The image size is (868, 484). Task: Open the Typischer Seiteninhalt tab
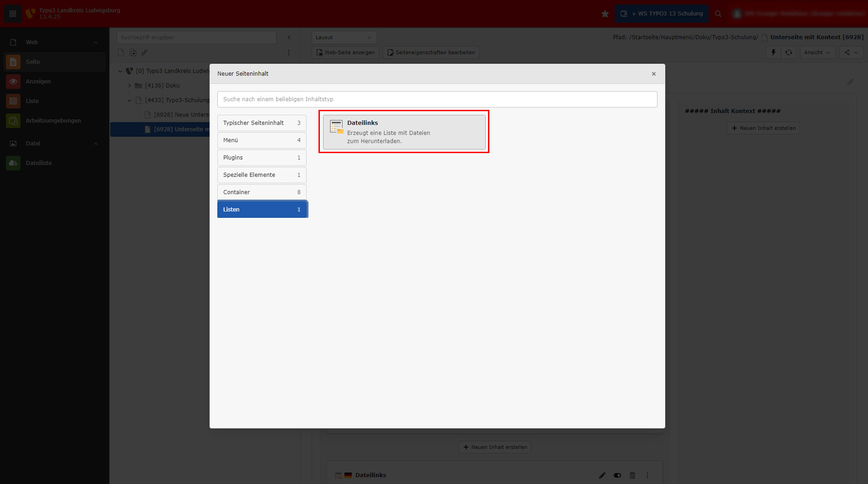point(262,123)
